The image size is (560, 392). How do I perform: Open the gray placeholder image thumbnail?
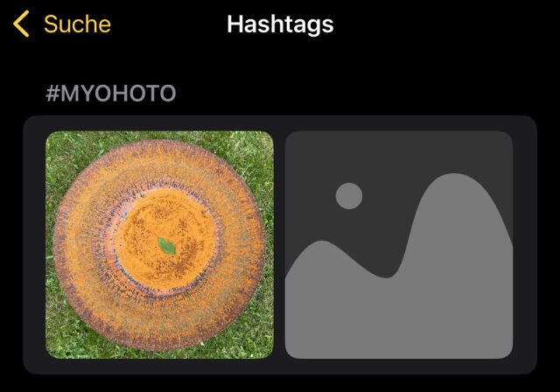click(399, 244)
